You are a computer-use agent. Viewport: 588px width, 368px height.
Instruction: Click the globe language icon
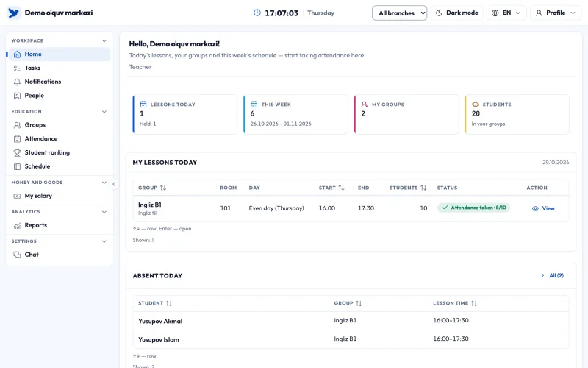click(x=495, y=13)
